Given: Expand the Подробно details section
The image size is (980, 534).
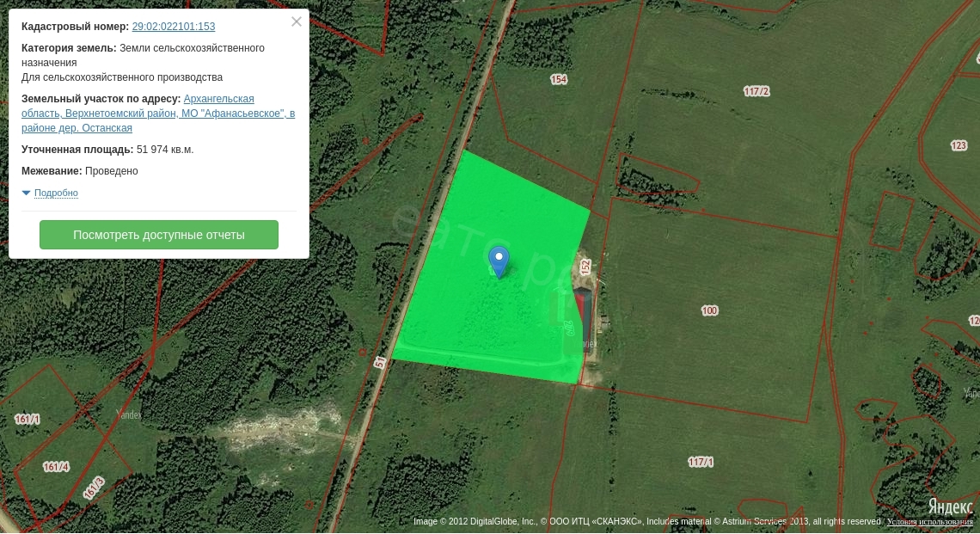Looking at the screenshot, I should [x=56, y=193].
